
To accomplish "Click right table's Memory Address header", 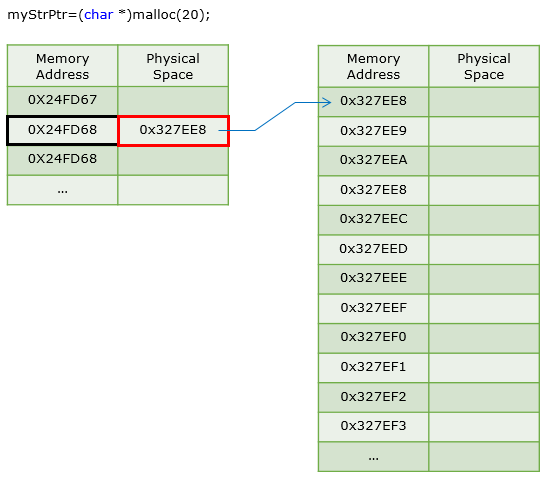I will [x=373, y=67].
